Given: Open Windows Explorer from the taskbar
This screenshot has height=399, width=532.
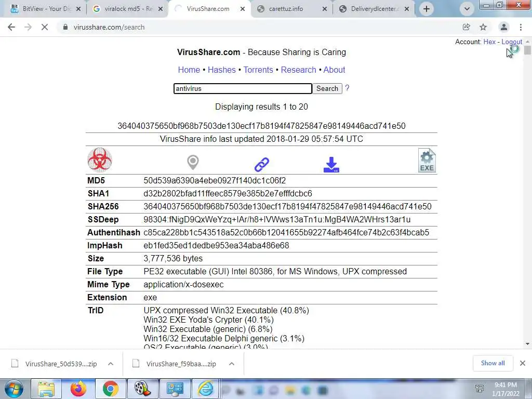Looking at the screenshot, I should click(x=46, y=389).
